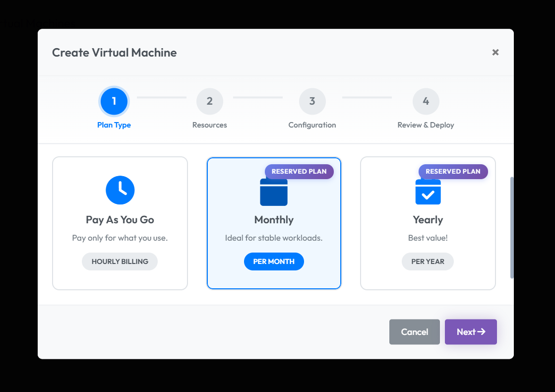Click the vertical scrollbar in the dialog

point(512,227)
